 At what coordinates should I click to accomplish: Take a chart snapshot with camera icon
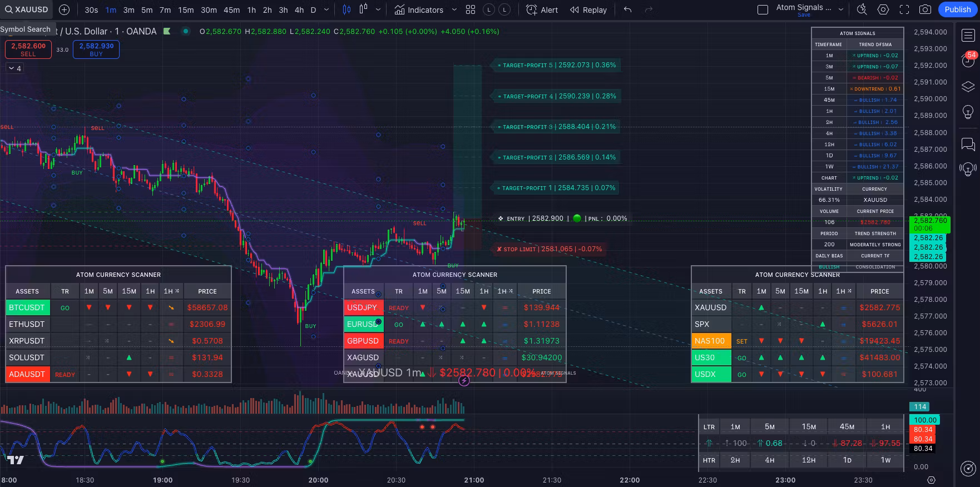925,9
